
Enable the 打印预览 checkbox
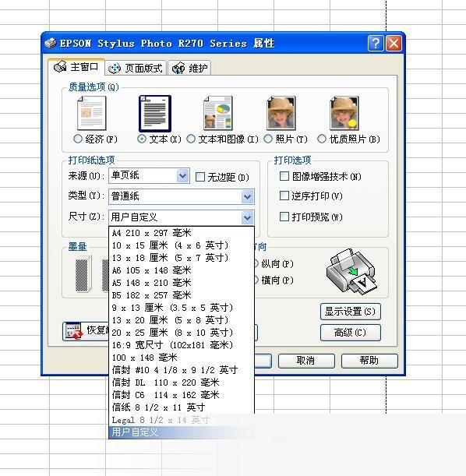(284, 217)
